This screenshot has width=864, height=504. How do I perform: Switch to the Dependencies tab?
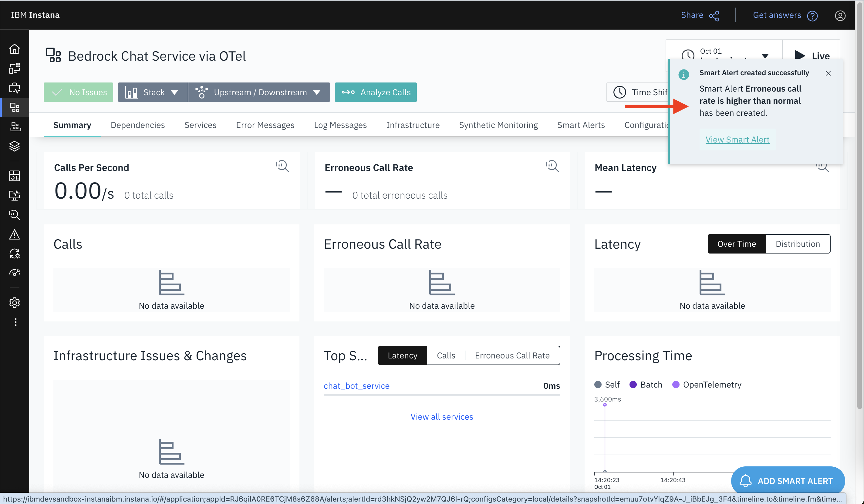[137, 125]
